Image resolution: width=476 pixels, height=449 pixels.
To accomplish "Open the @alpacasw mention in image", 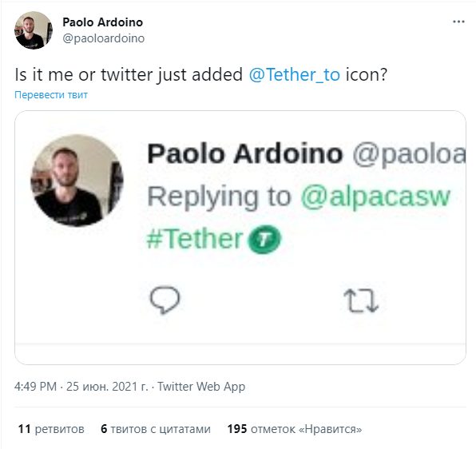I will click(375, 197).
